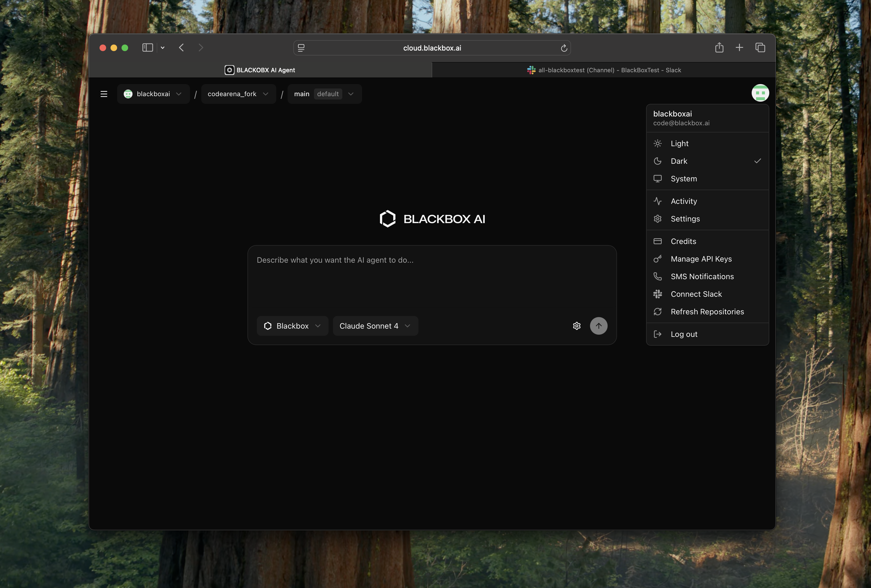871x588 pixels.
Task: Open a new tab with the plus icon
Action: pyautogui.click(x=739, y=48)
